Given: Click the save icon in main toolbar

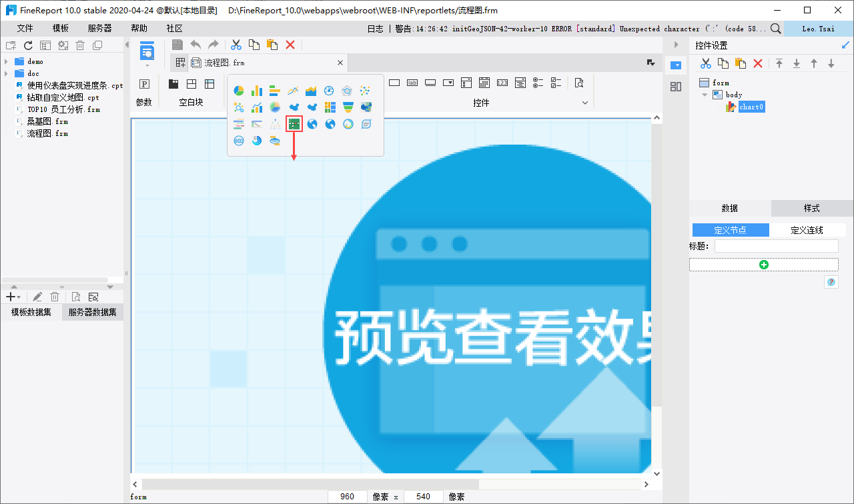Looking at the screenshot, I should (177, 45).
